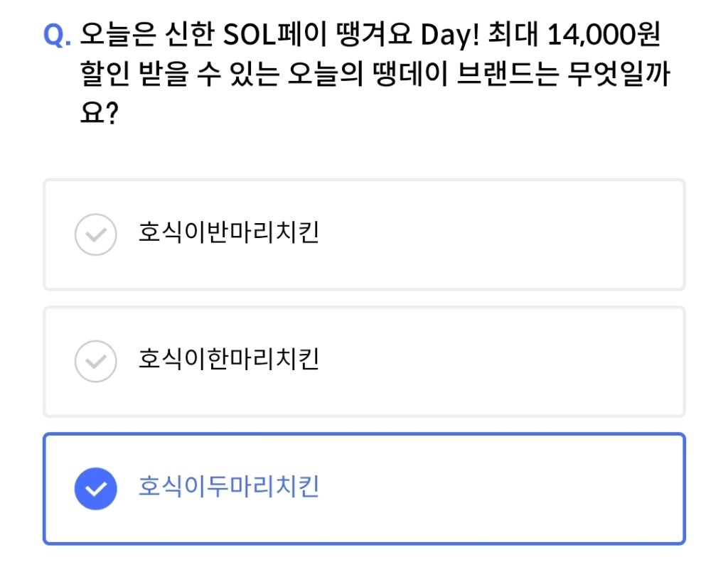The width and height of the screenshot is (728, 567).
Task: Toggle the selected 호식이두마리치킨 answer
Action: tap(364, 489)
